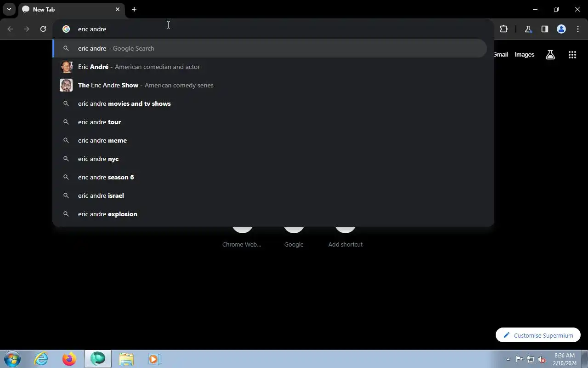The height and width of the screenshot is (368, 588).
Task: Select the New Tab tab
Action: point(71,9)
